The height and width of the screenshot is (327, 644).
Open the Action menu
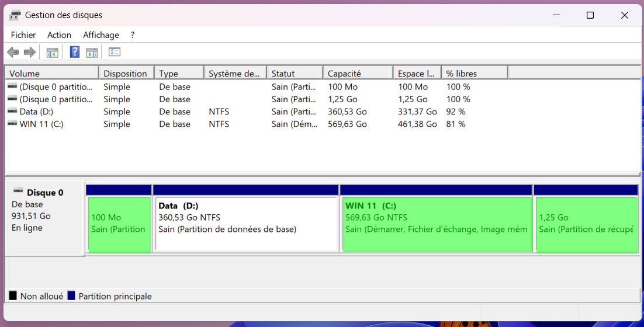coord(59,35)
